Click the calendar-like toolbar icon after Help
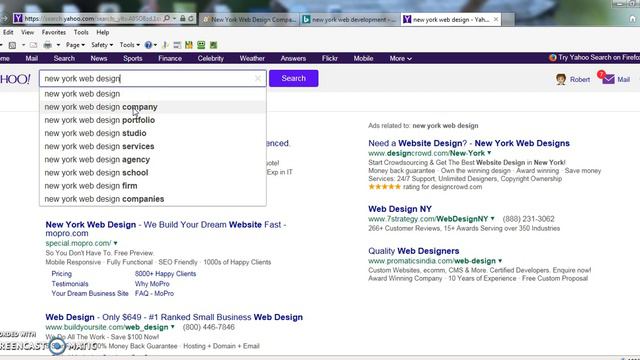640x360 pixels. (177, 45)
